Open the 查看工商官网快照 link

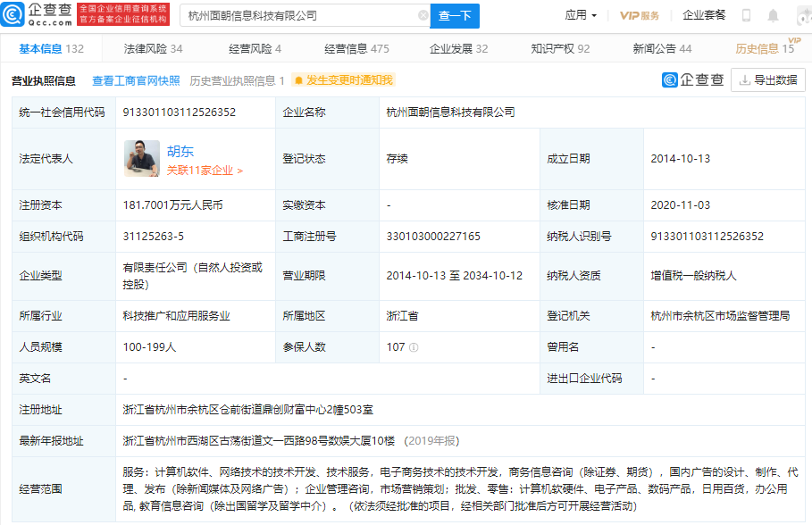pyautogui.click(x=136, y=80)
